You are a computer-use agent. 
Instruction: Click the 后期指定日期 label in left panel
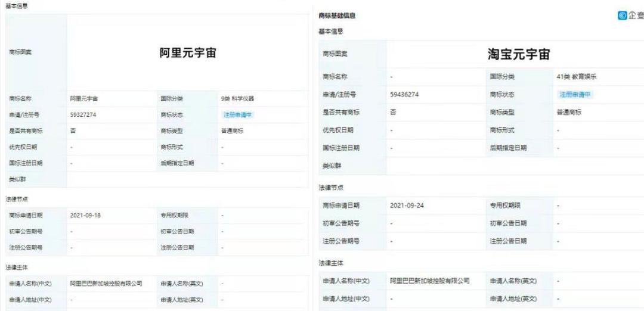click(x=177, y=163)
